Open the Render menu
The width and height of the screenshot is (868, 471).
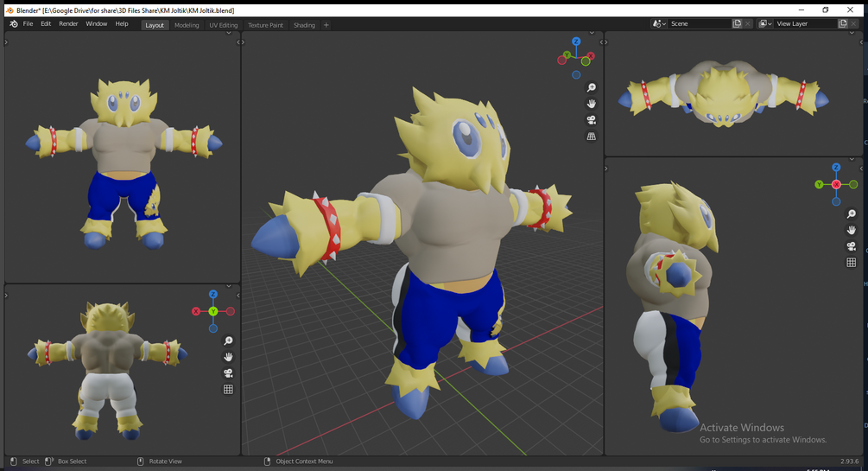pos(68,24)
